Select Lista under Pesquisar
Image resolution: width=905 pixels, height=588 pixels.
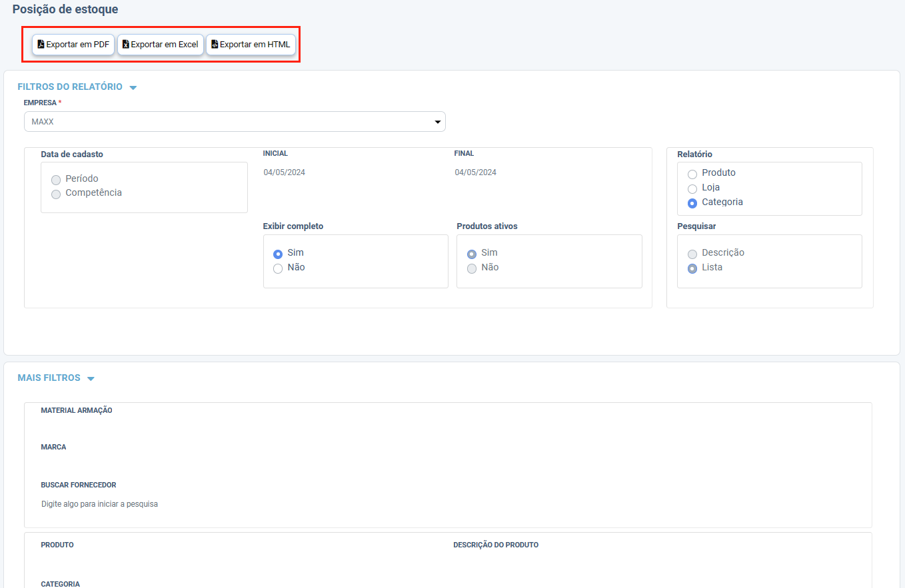pos(692,268)
